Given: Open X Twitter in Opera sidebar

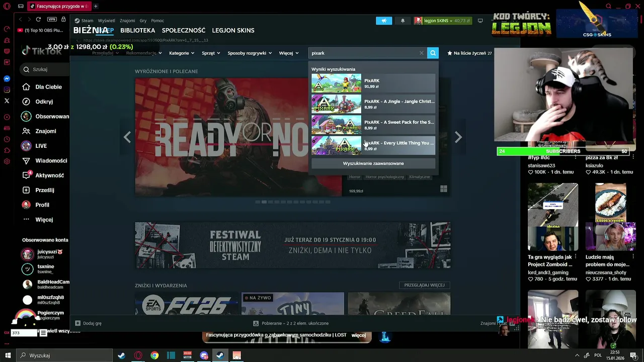Looking at the screenshot, I should pyautogui.click(x=7, y=101).
